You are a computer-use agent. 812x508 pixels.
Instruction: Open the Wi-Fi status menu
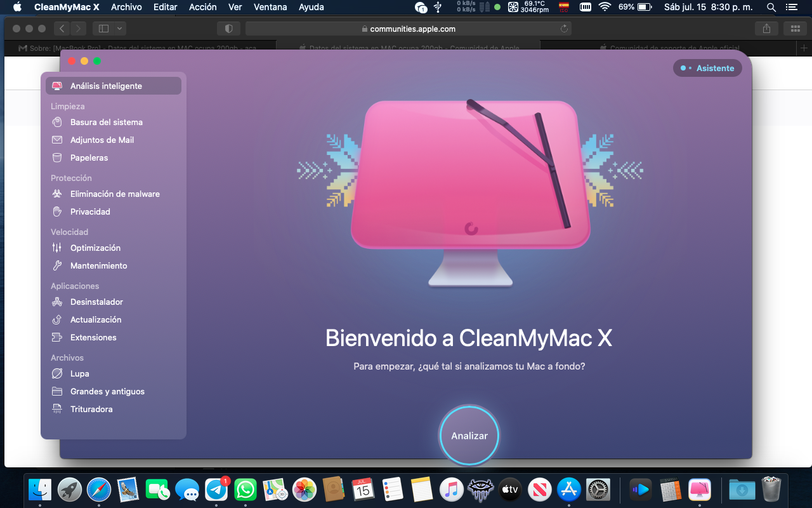[x=605, y=7]
